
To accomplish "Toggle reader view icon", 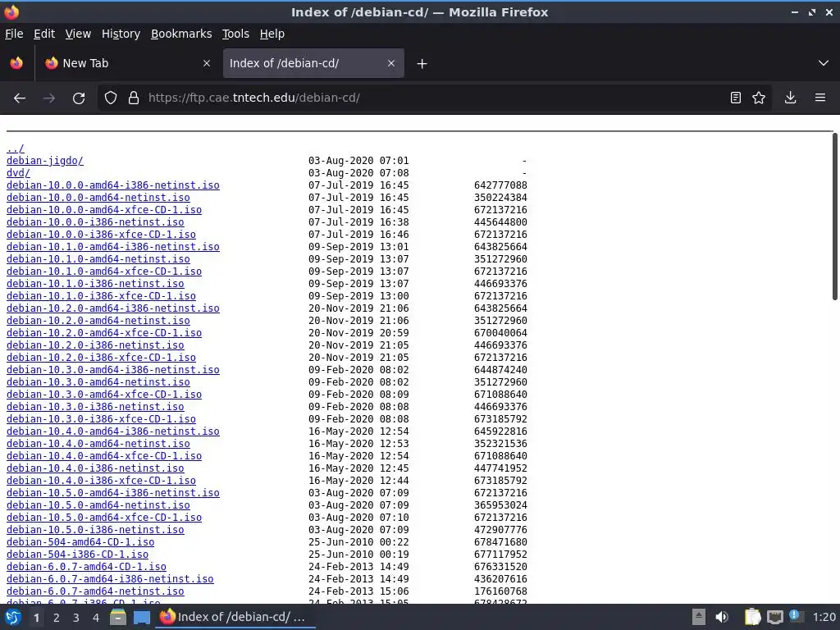I will 736,98.
